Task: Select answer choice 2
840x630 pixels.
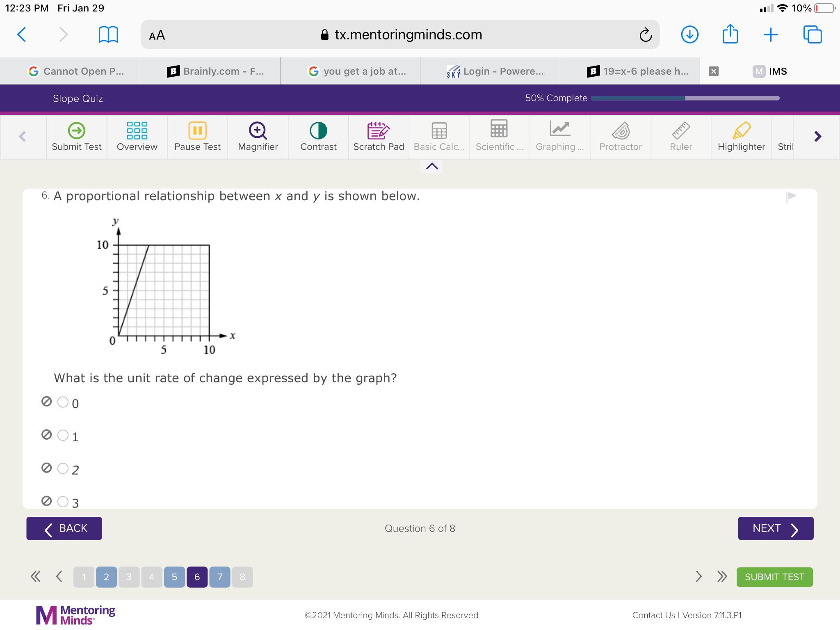Action: pos(63,468)
